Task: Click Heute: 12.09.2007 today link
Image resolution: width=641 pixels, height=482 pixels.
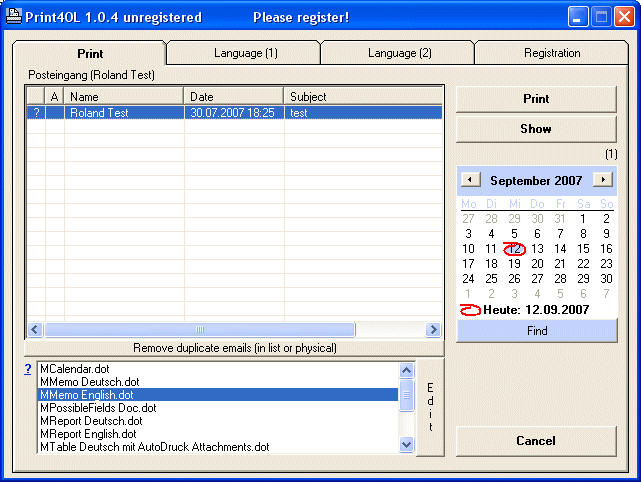Action: 536,310
